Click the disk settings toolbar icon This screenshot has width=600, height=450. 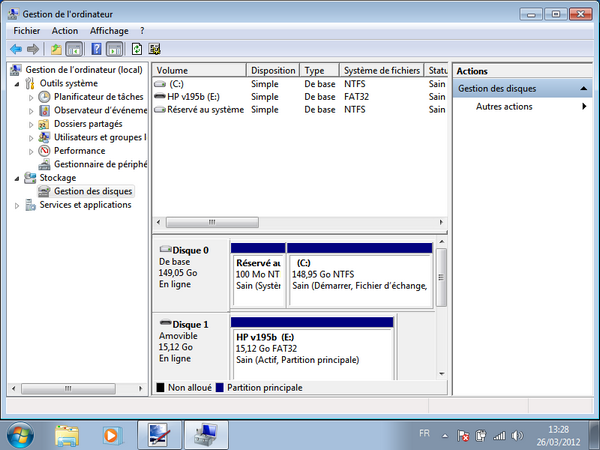(155, 48)
